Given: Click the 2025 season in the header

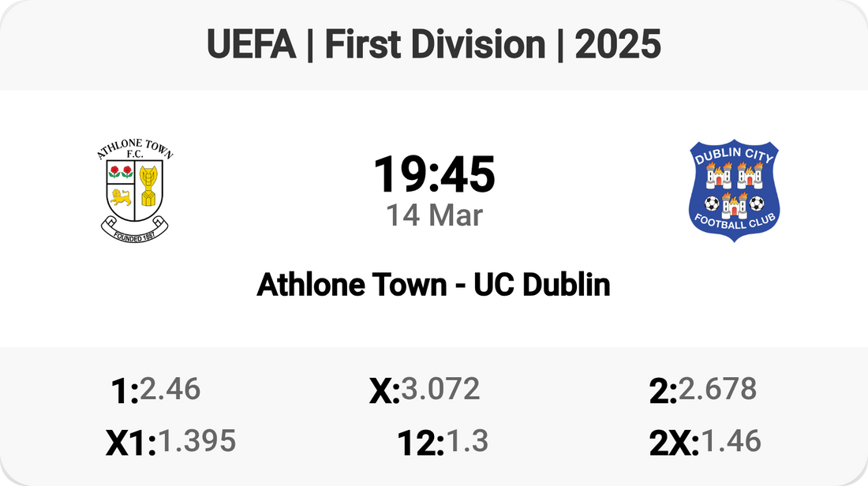Looking at the screenshot, I should pos(618,45).
